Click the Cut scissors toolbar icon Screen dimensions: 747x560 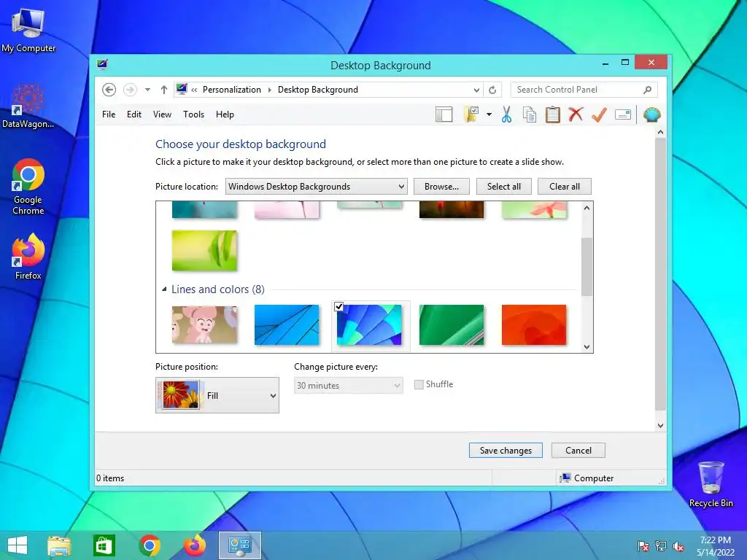506,114
